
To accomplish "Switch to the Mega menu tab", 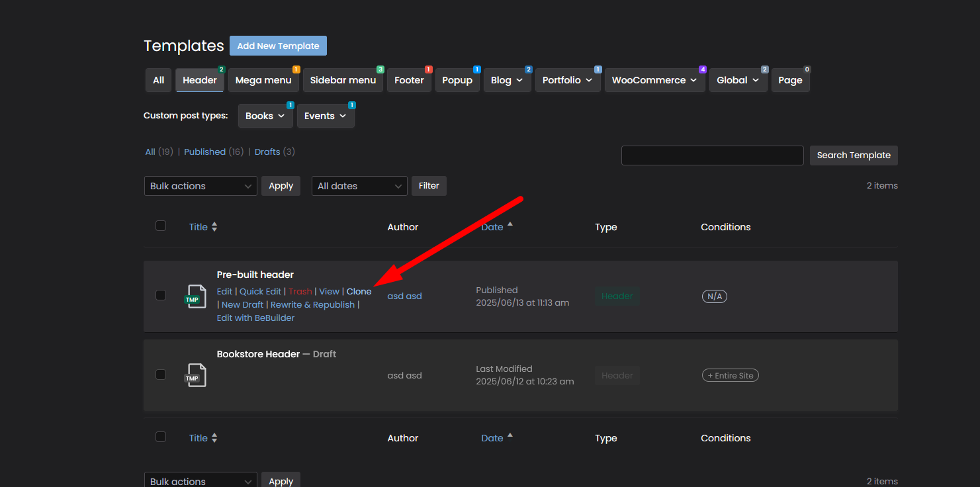I will point(263,80).
